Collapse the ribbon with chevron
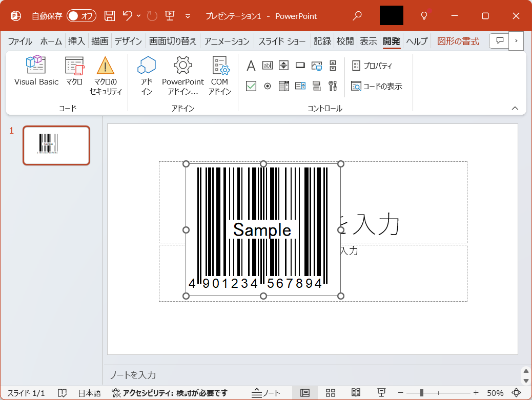 [x=515, y=108]
